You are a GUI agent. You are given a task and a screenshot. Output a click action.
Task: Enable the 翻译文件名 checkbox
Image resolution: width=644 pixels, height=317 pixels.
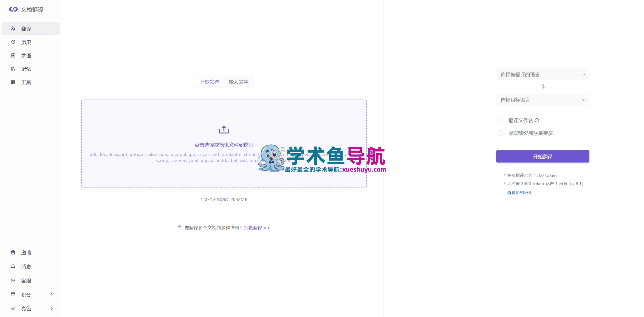click(x=500, y=120)
